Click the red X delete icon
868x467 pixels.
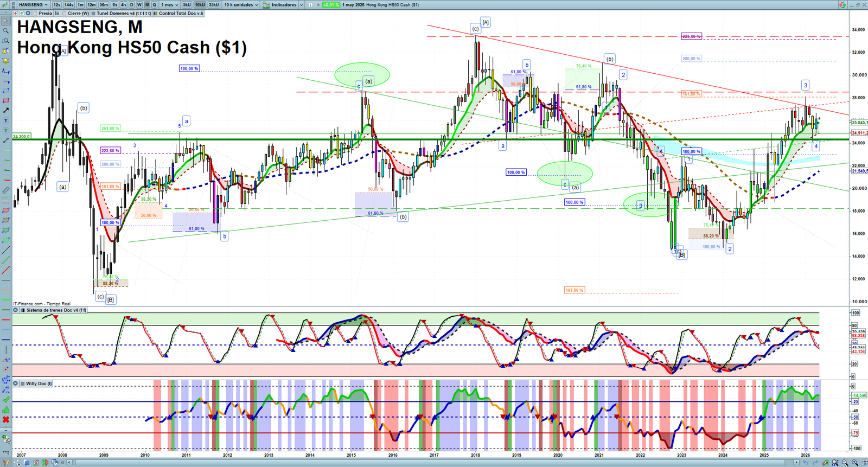(6, 419)
